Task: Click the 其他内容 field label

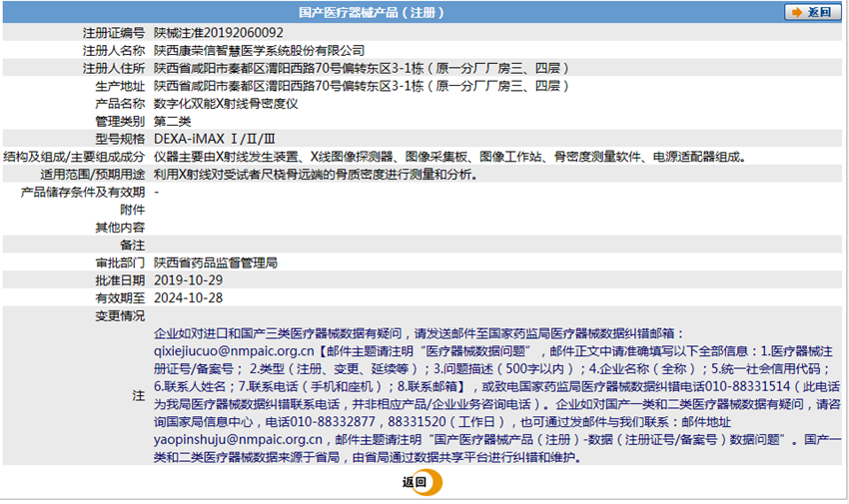Action: (x=120, y=228)
